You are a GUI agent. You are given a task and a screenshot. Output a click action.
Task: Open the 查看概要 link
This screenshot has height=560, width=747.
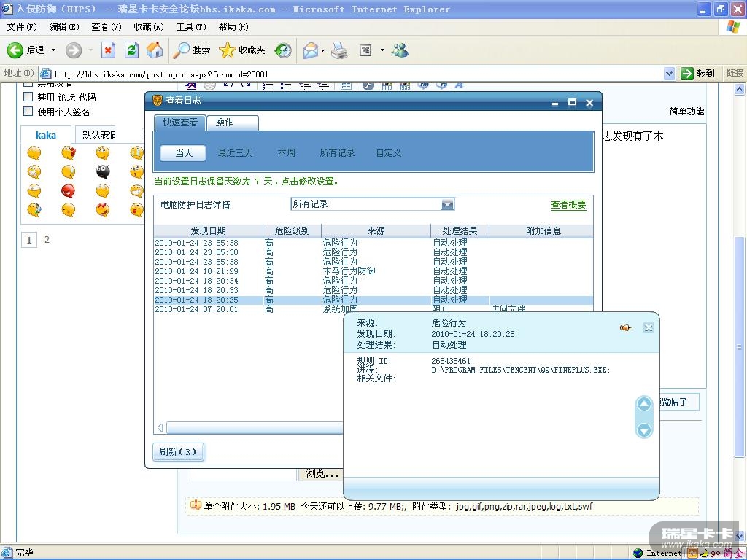(568, 205)
